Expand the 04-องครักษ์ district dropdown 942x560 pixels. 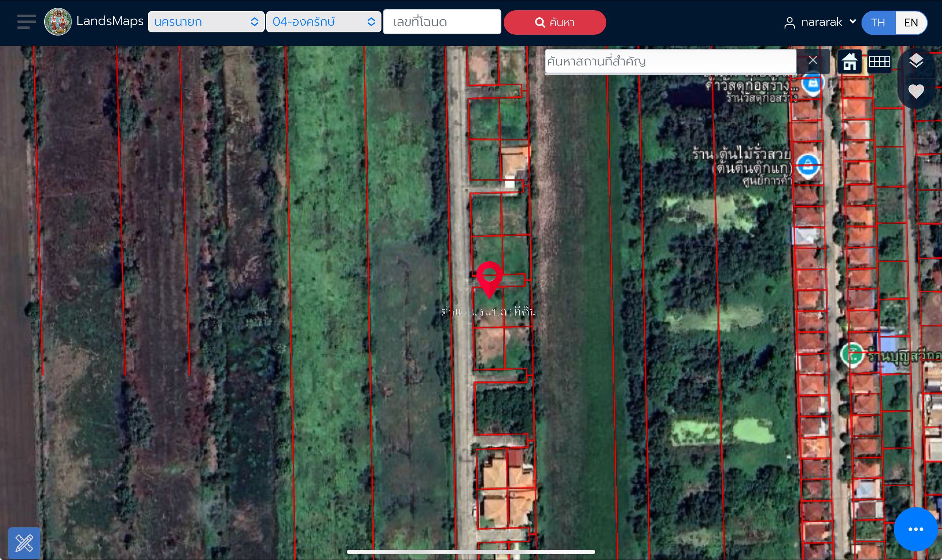(323, 22)
